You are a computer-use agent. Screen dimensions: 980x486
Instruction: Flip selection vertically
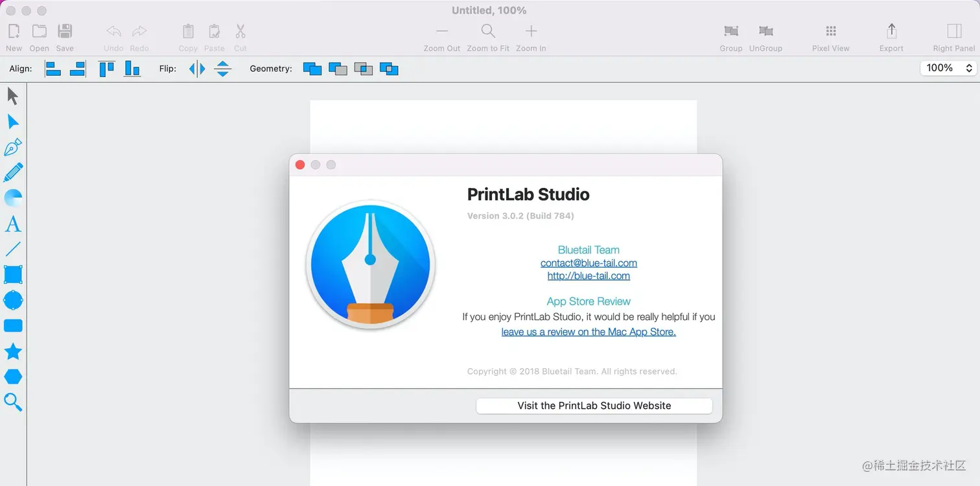click(223, 69)
